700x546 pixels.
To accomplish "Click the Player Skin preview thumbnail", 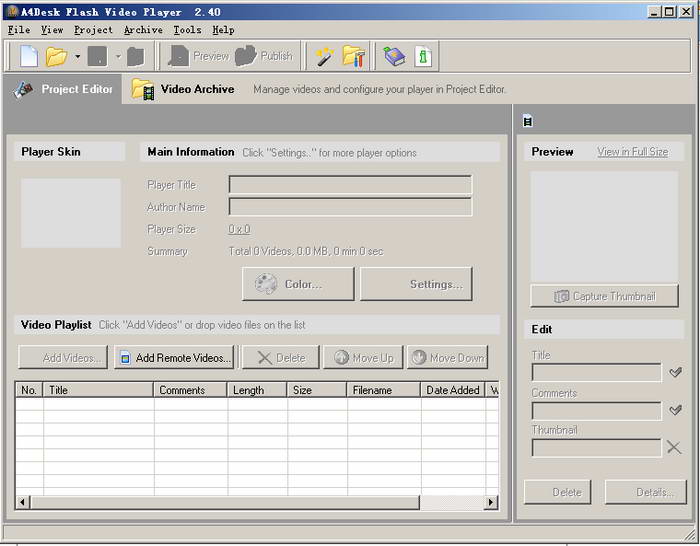I will [x=71, y=213].
